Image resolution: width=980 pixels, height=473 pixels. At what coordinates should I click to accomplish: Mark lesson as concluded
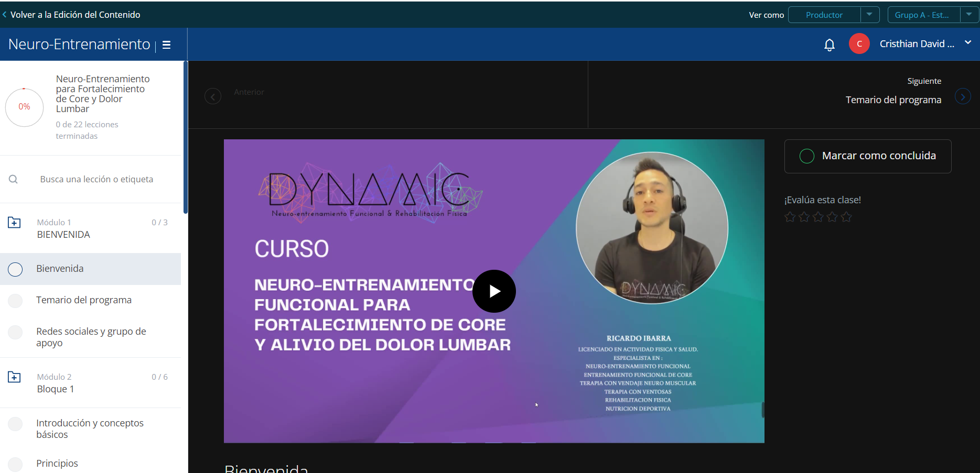click(867, 156)
